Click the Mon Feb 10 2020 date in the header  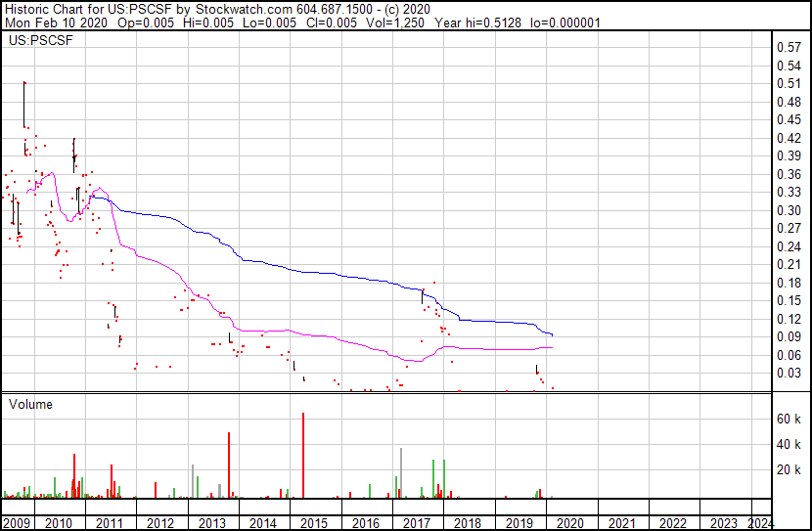tap(56, 22)
